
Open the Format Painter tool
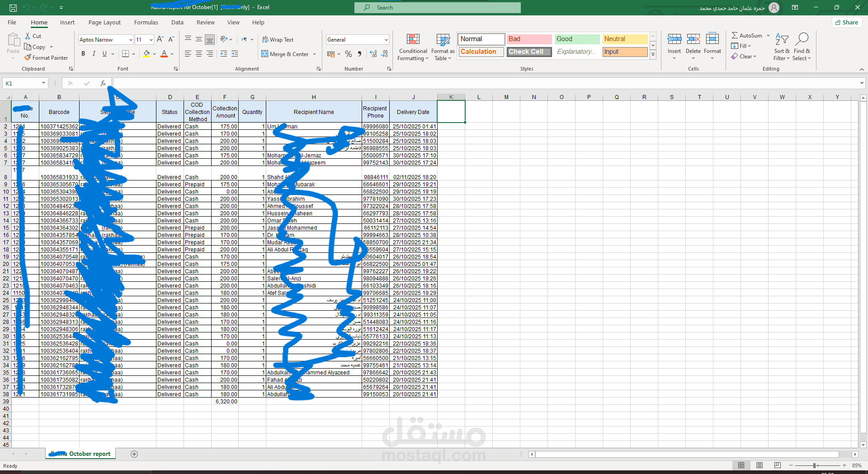(47, 57)
